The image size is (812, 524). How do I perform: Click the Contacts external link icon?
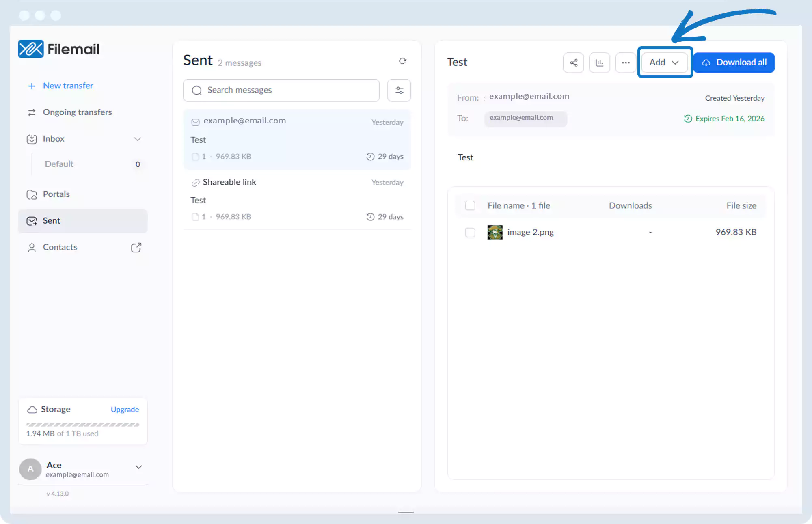tap(136, 248)
